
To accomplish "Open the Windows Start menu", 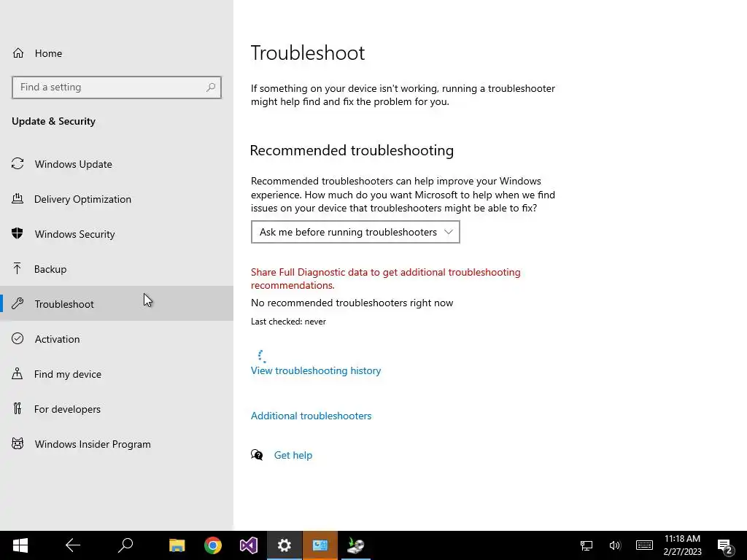I will 20,545.
